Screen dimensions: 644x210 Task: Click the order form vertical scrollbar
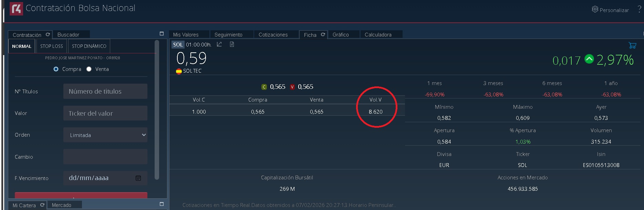pyautogui.click(x=157, y=110)
